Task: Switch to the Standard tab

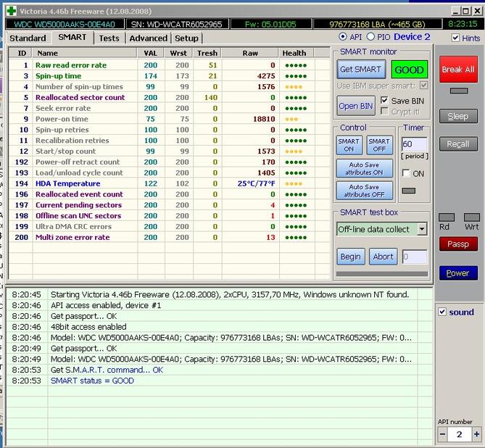Action: [x=28, y=38]
